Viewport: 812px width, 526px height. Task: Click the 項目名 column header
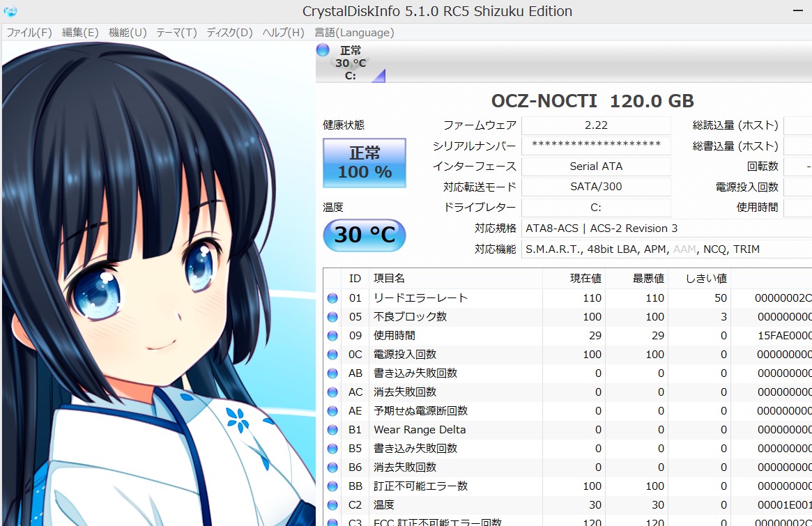point(455,279)
